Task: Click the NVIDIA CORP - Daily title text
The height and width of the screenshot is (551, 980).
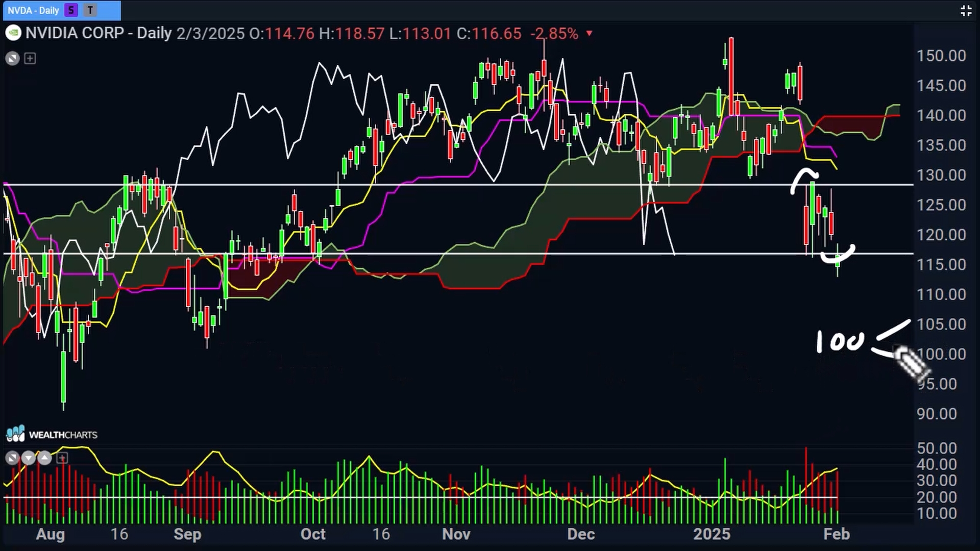Action: pyautogui.click(x=99, y=34)
